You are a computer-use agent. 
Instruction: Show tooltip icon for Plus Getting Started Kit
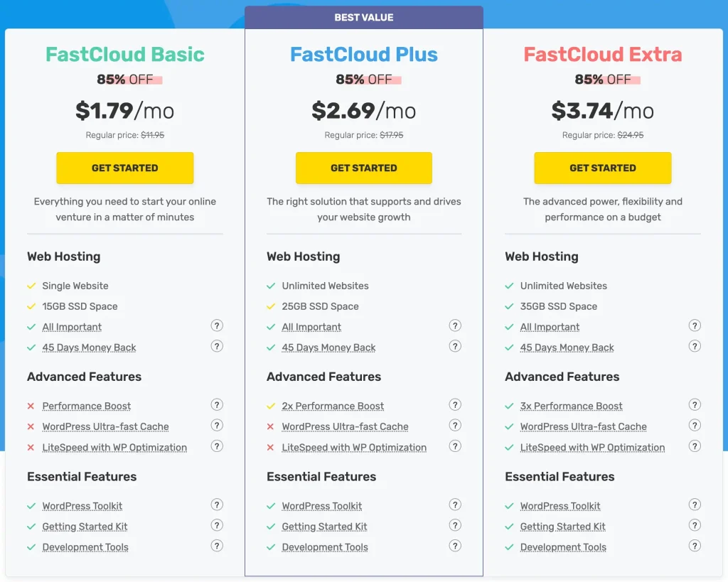pyautogui.click(x=456, y=526)
